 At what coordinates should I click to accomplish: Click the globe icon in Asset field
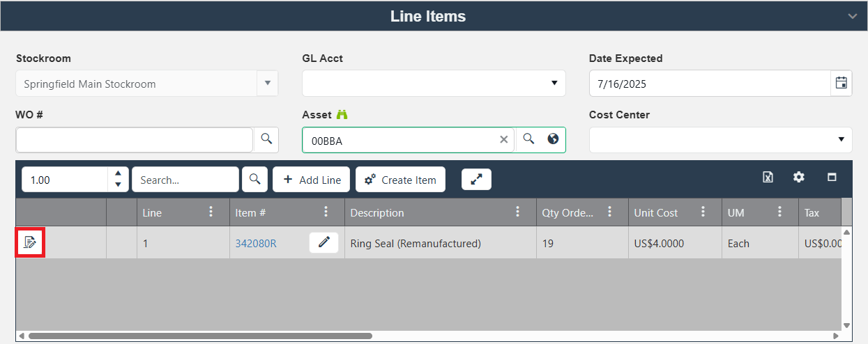pos(553,139)
